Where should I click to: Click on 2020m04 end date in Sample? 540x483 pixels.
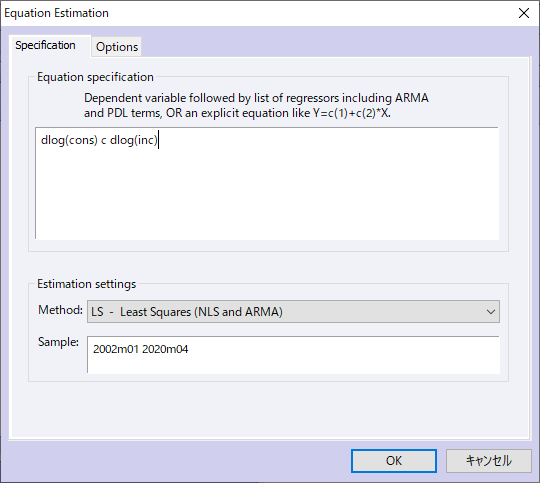(165, 349)
